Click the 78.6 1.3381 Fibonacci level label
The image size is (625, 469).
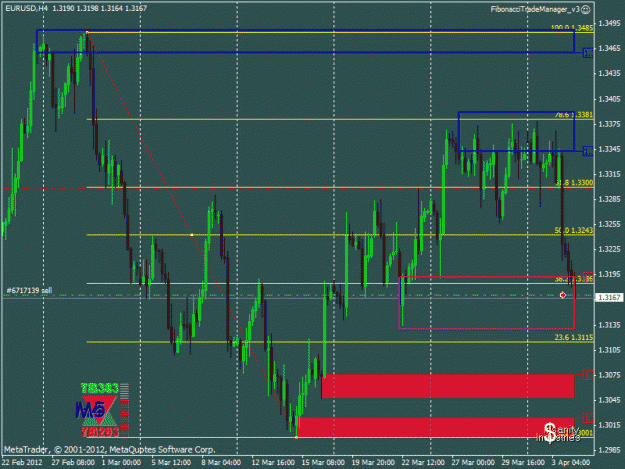(574, 115)
